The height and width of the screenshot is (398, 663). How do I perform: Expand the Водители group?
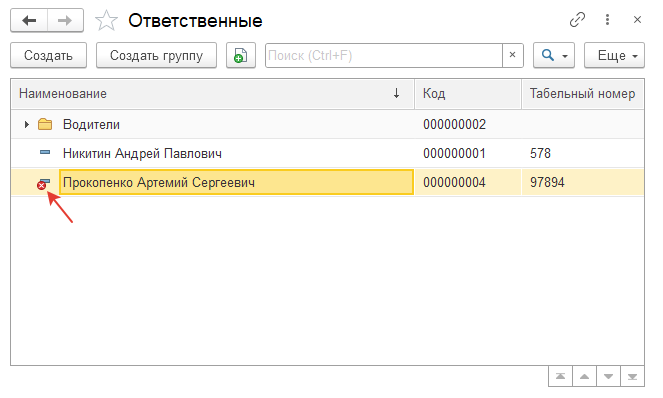point(26,124)
